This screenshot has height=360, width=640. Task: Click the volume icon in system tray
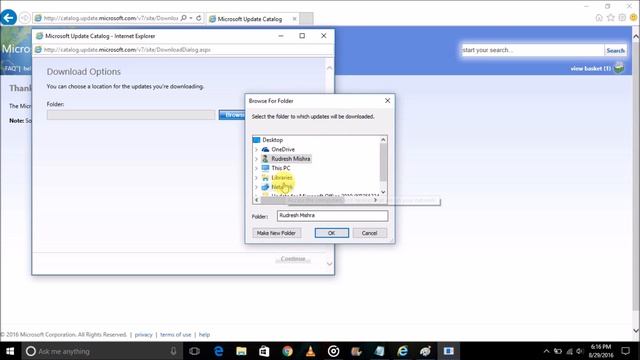[580, 351]
